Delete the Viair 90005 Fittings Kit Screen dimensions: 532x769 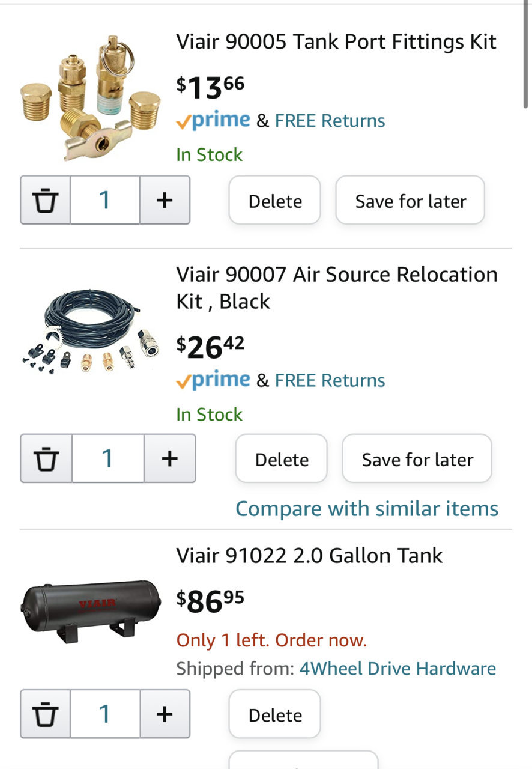click(x=275, y=201)
